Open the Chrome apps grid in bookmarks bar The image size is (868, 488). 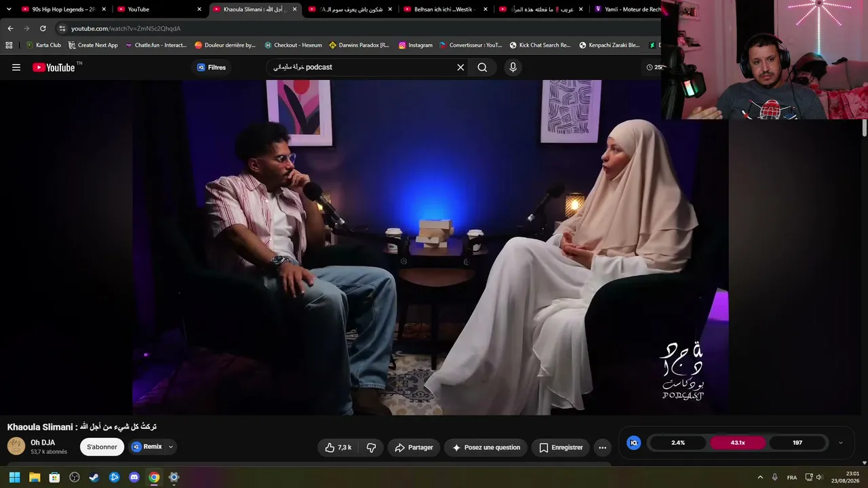(9, 45)
